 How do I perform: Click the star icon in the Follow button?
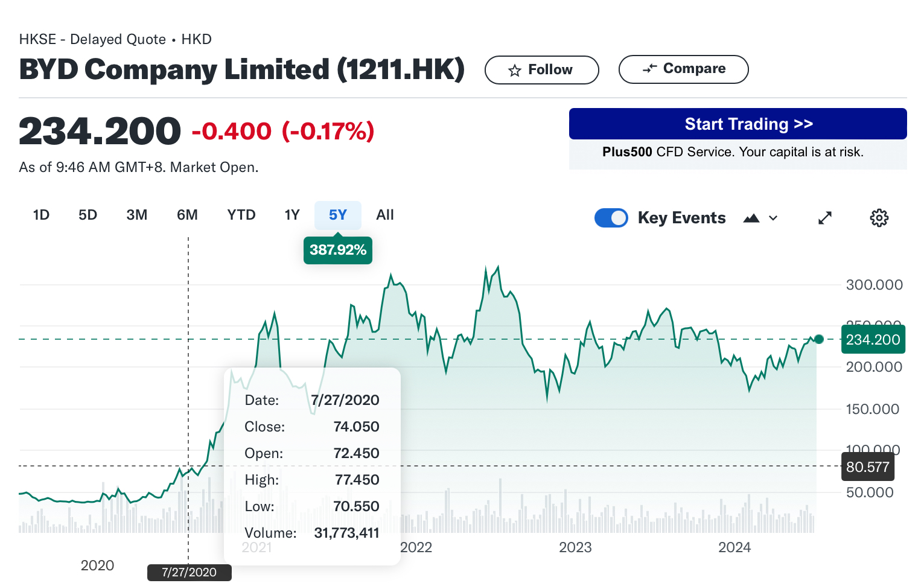514,71
